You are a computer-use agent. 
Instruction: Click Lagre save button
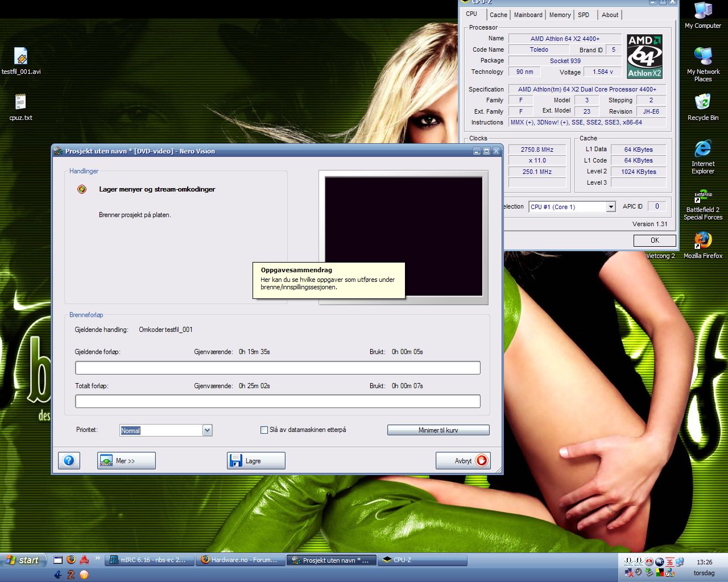[256, 460]
